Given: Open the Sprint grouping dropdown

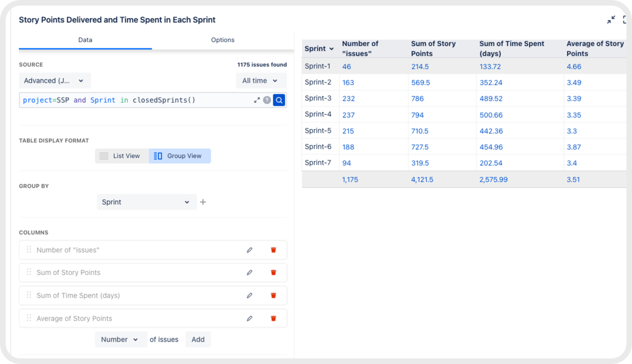Looking at the screenshot, I should pyautogui.click(x=147, y=202).
